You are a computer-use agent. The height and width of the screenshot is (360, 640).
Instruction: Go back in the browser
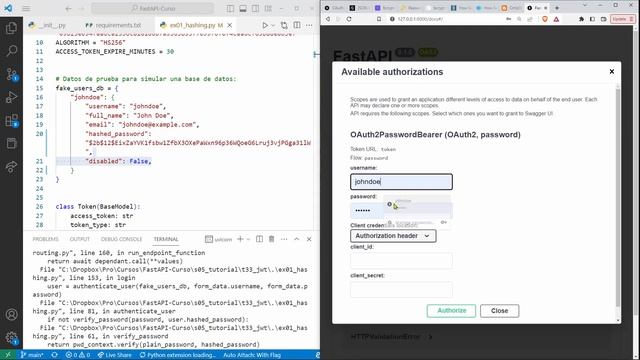[x=328, y=19]
